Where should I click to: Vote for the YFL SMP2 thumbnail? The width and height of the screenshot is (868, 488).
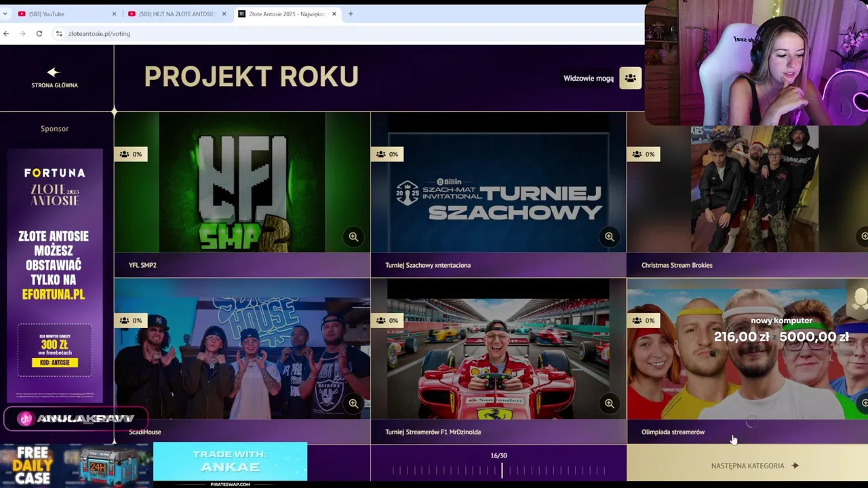point(242,182)
